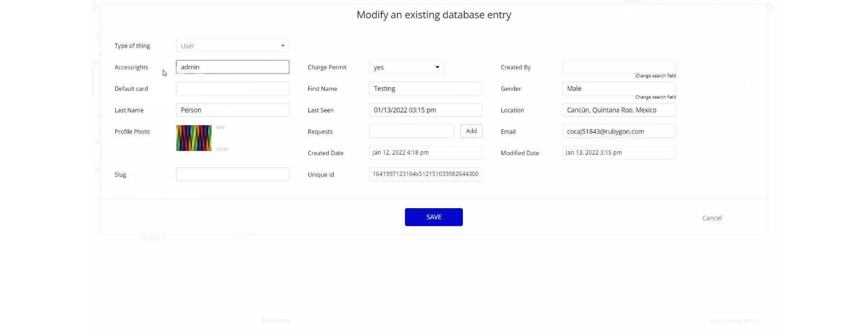Click the Created By field
868x331 pixels.
619,67
